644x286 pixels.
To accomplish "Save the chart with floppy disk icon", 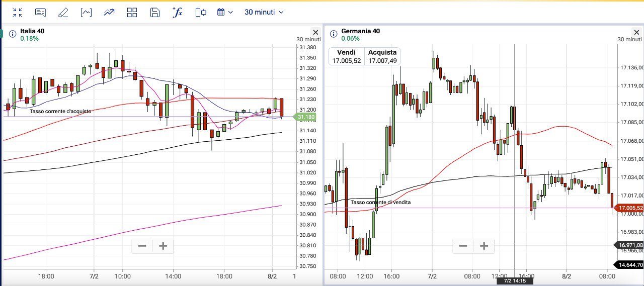I will [x=155, y=12].
